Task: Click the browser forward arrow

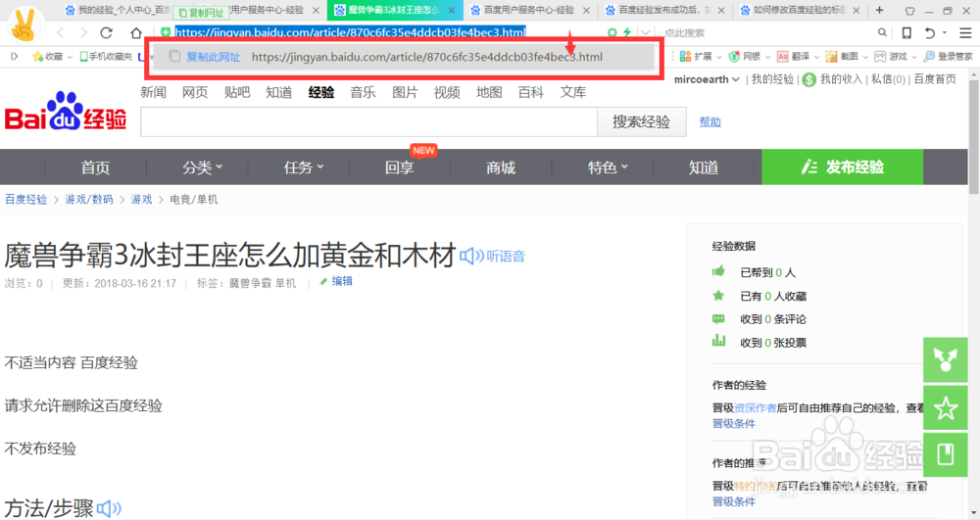Action: point(83,32)
